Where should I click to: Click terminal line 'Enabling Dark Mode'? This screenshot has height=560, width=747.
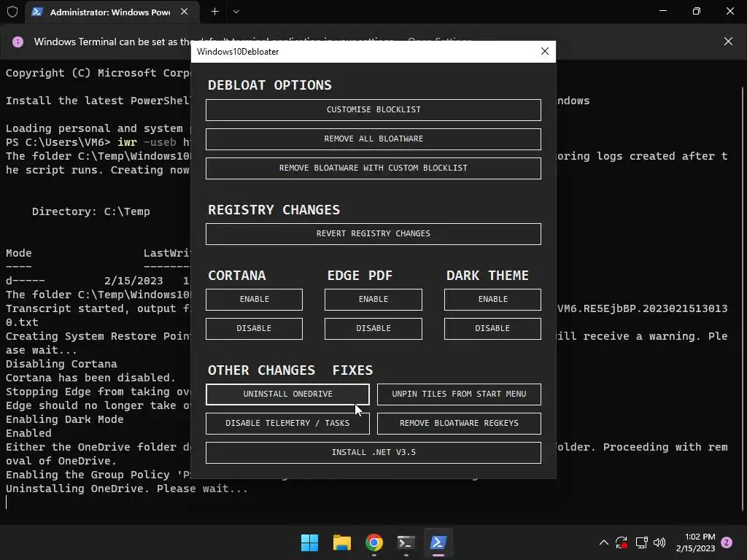click(x=65, y=419)
